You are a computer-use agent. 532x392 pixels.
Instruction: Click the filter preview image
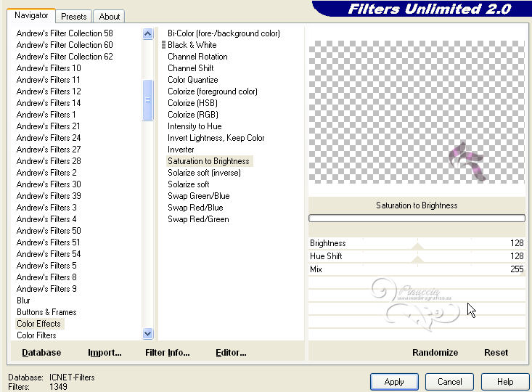click(x=417, y=112)
